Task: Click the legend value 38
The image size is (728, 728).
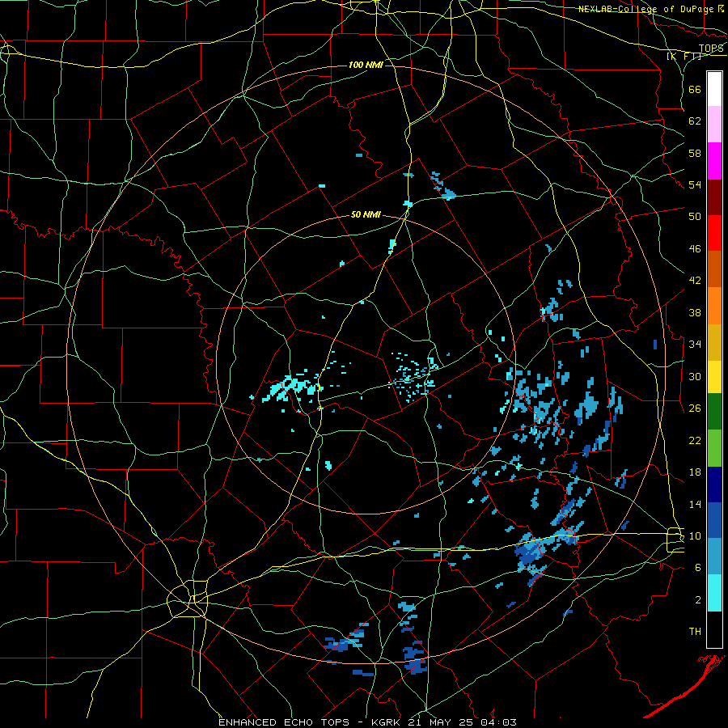Action: click(x=695, y=312)
